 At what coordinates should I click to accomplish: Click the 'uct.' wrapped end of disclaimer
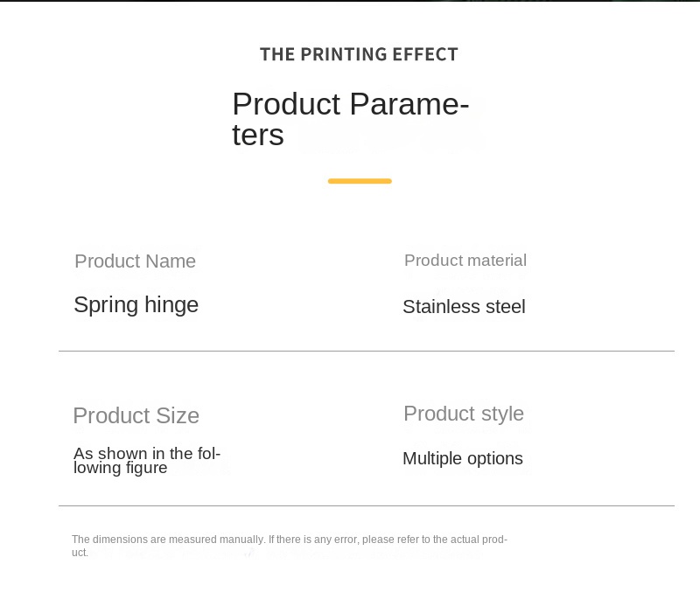pyautogui.click(x=80, y=553)
